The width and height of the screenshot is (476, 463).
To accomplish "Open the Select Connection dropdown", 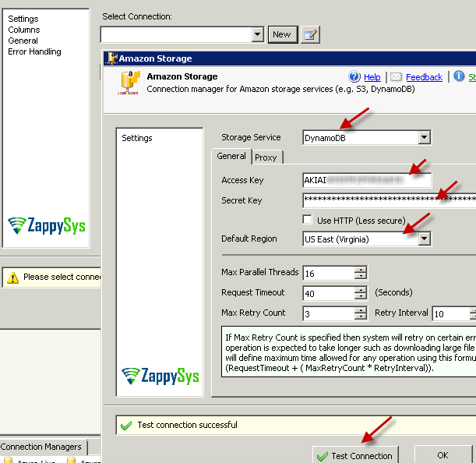I will click(257, 34).
